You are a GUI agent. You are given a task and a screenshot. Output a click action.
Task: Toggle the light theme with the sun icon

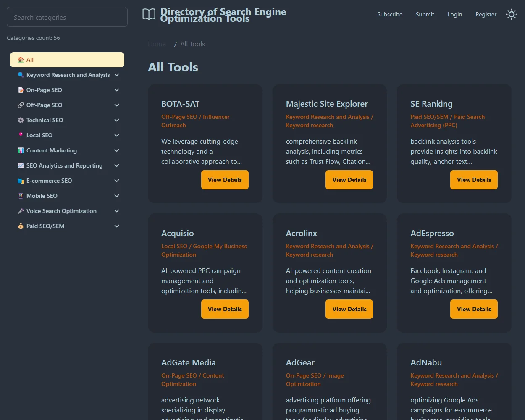511,14
